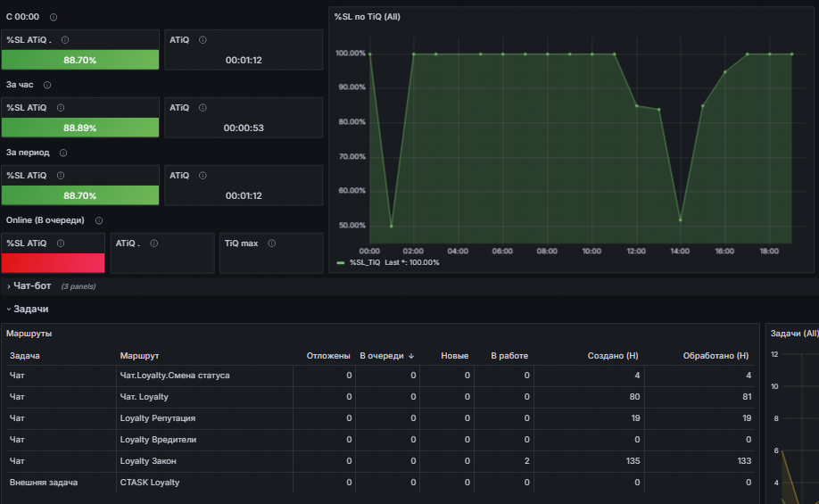Open Маршруты panel title menu
Screen dimensions: 819x504
coord(29,334)
